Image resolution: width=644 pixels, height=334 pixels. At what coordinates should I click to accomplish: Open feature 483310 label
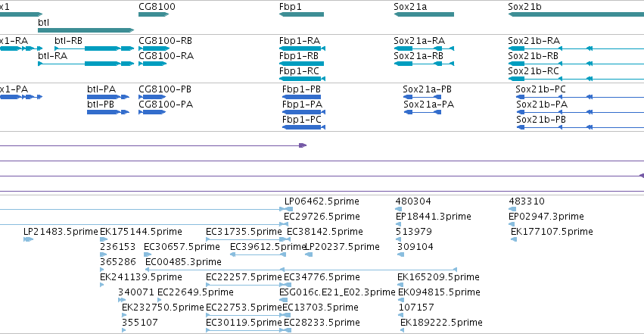point(527,201)
